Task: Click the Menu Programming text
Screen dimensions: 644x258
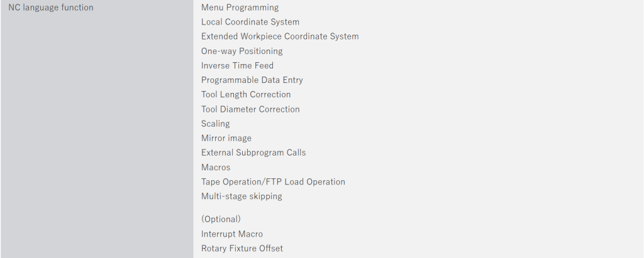Action: click(x=240, y=8)
